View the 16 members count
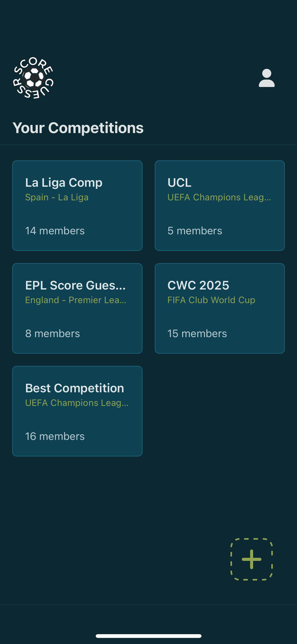Screen dimensions: 297x644 55,436
